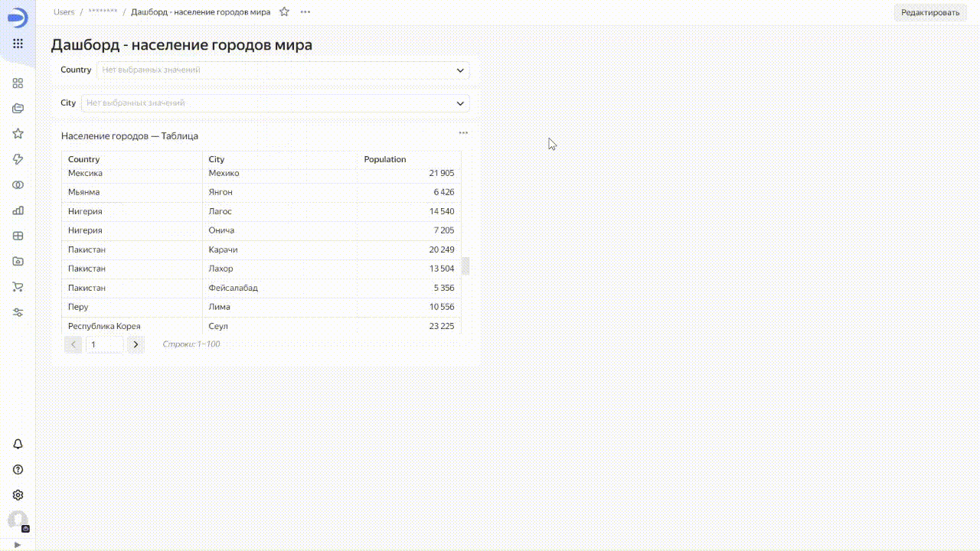Open Connections lightning icon in sidebar
The height and width of the screenshot is (551, 980).
tap(18, 159)
